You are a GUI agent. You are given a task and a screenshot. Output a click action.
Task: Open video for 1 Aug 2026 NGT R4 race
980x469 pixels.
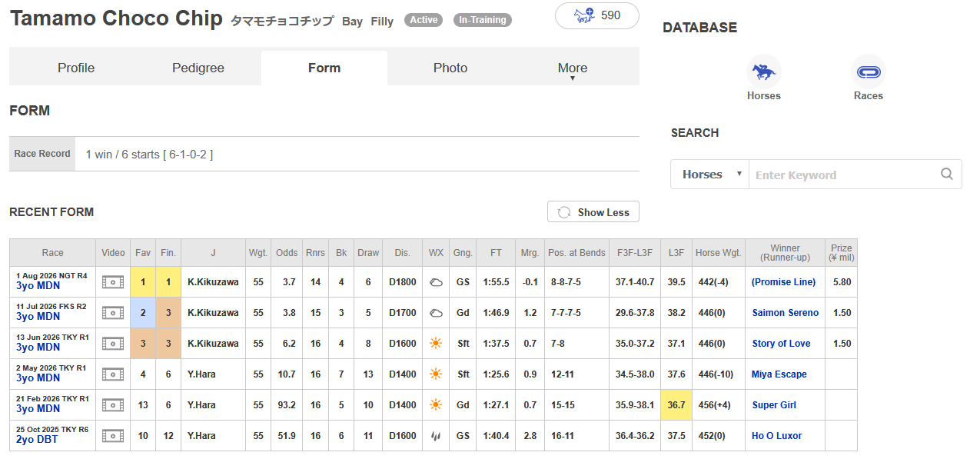click(113, 282)
